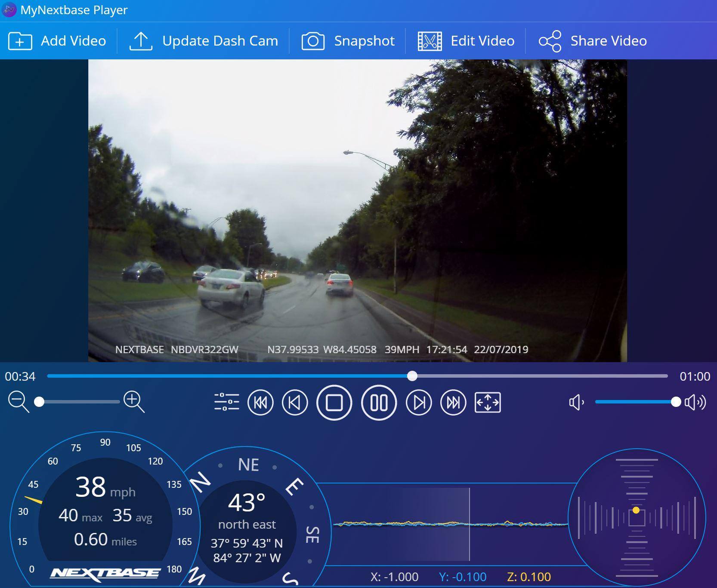Step back one frame
This screenshot has height=588, width=717.
click(x=295, y=403)
